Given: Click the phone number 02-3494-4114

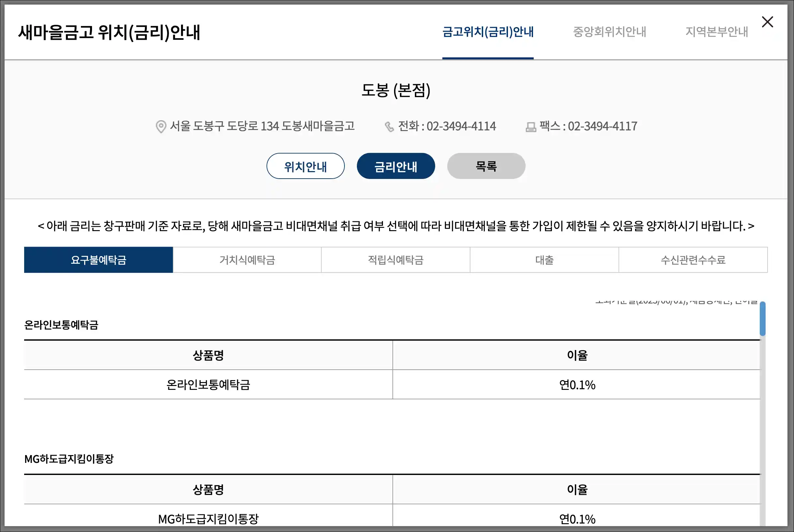Looking at the screenshot, I should tap(461, 126).
